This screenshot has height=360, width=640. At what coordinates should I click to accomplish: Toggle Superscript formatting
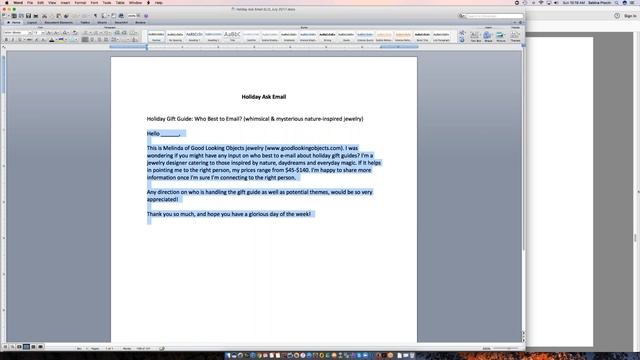36,40
